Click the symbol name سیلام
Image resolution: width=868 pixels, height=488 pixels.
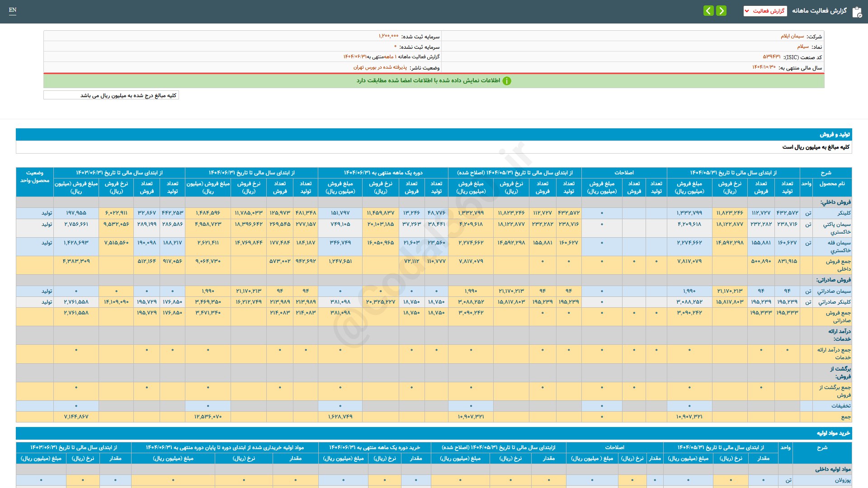click(803, 47)
